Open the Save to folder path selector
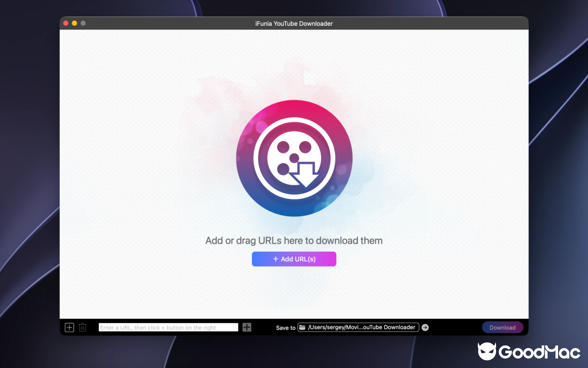 point(358,328)
